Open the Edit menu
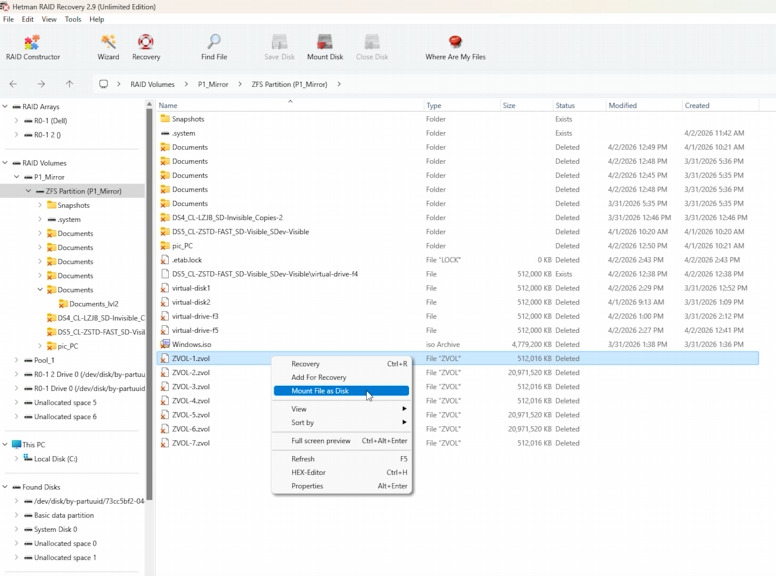 tap(28, 19)
